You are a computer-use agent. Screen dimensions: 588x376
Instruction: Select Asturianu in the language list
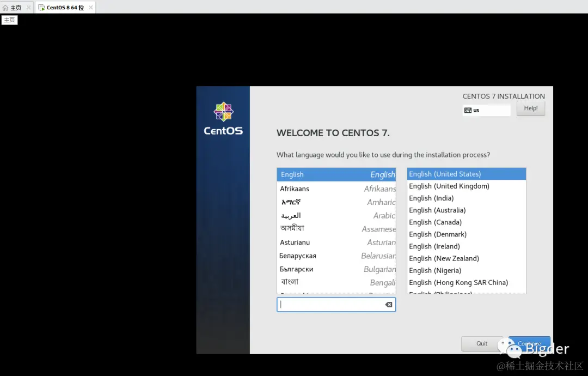tap(336, 242)
